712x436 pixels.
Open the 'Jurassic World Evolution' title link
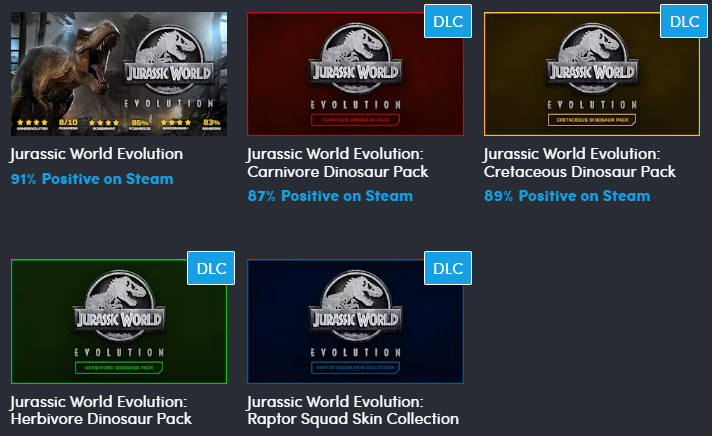click(96, 154)
